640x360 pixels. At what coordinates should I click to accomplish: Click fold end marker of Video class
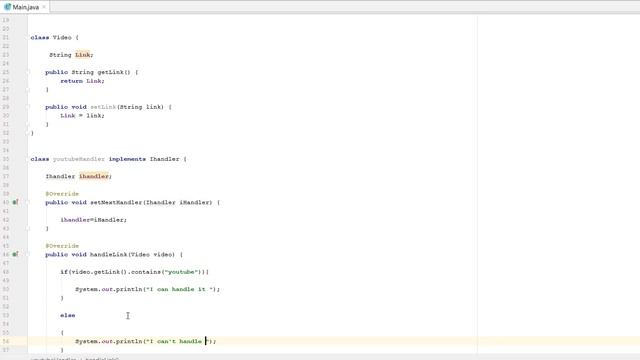point(29,133)
